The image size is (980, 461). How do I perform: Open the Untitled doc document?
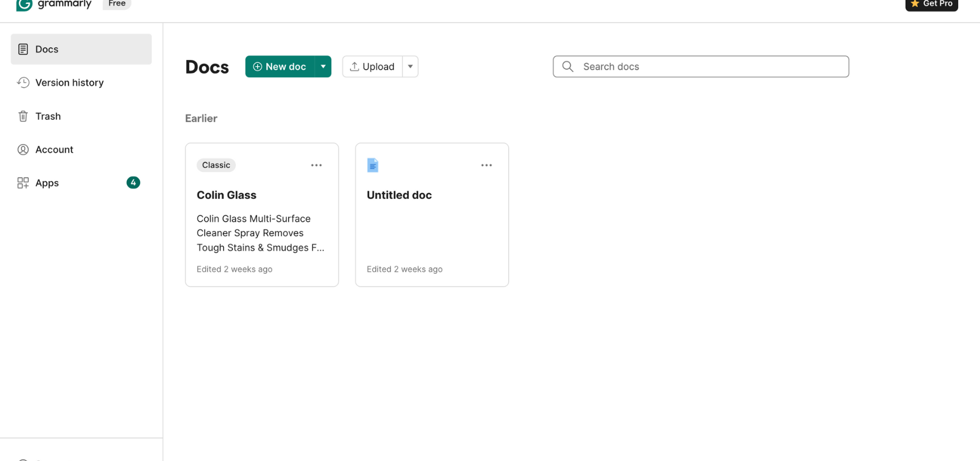[399, 195]
